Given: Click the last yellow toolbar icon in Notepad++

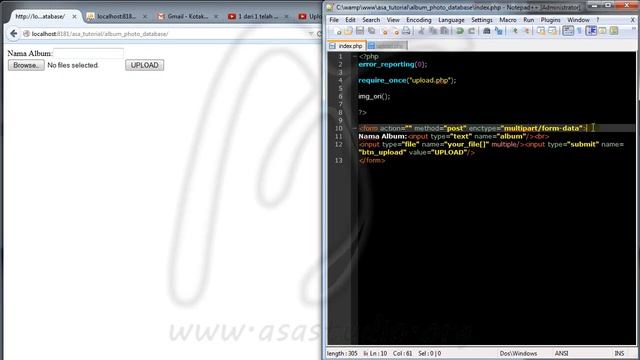Looking at the screenshot, I should pyautogui.click(x=614, y=31).
